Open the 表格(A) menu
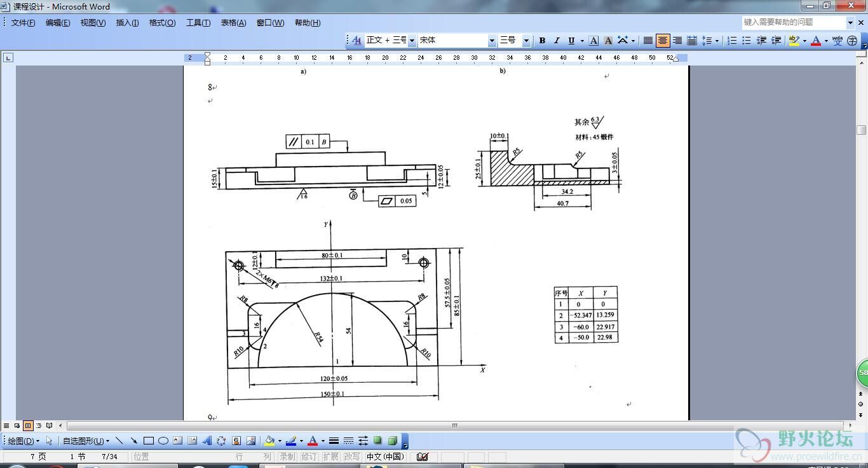Screen dimensions: 868x468 pyautogui.click(x=233, y=23)
